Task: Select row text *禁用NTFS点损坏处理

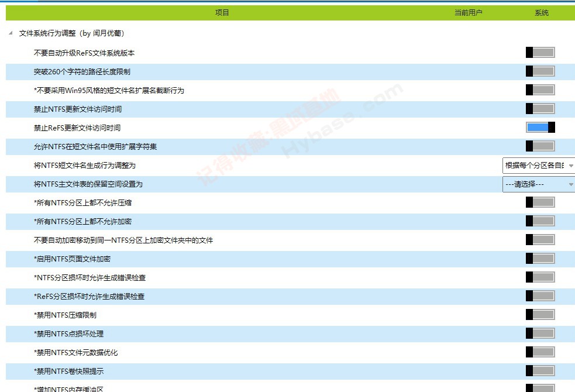Action: point(68,333)
